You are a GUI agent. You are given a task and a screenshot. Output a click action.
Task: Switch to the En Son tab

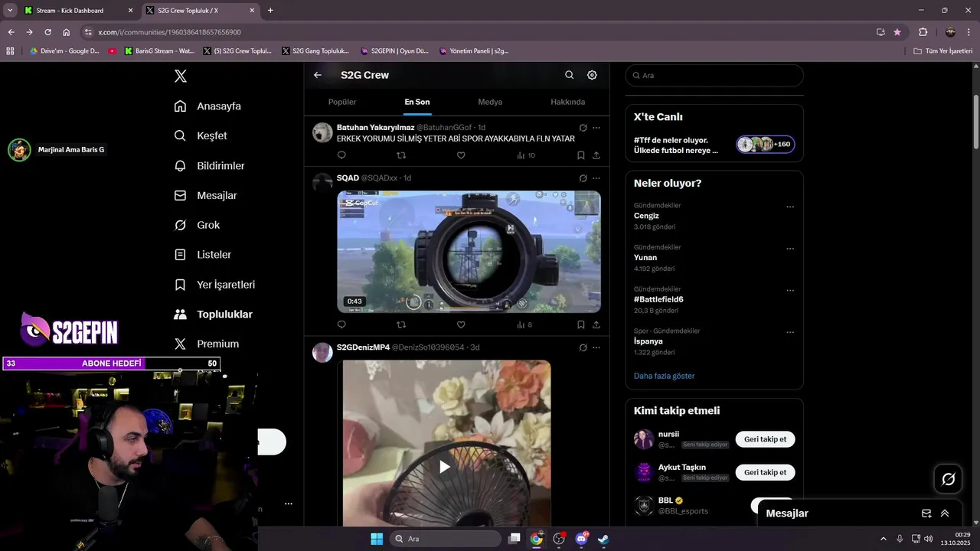click(x=417, y=102)
